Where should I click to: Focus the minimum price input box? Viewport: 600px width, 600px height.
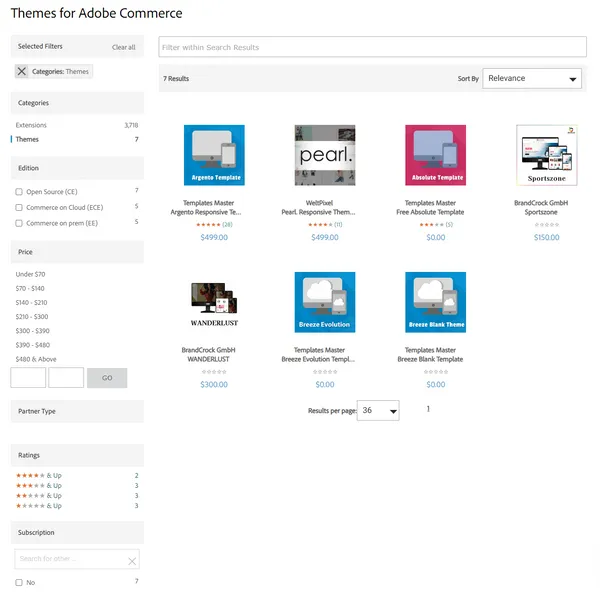[x=28, y=378]
